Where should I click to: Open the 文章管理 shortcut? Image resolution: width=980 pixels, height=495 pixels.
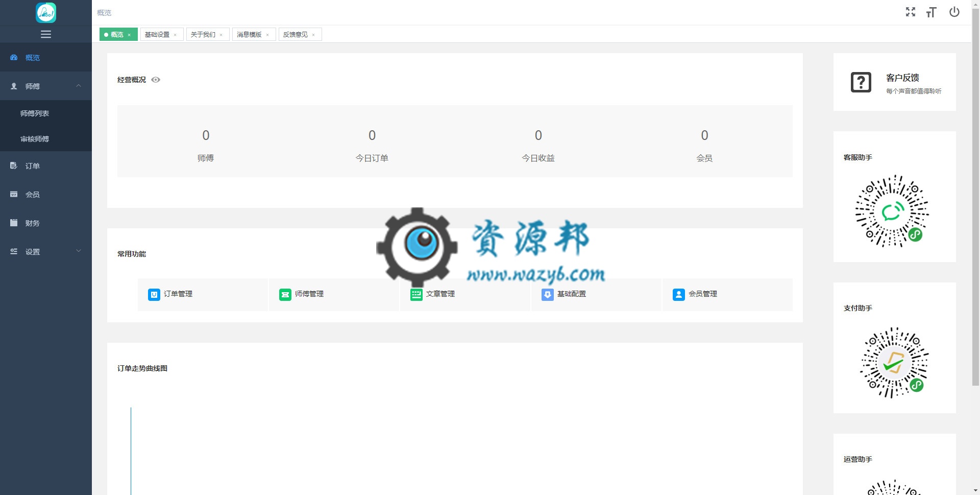point(465,294)
